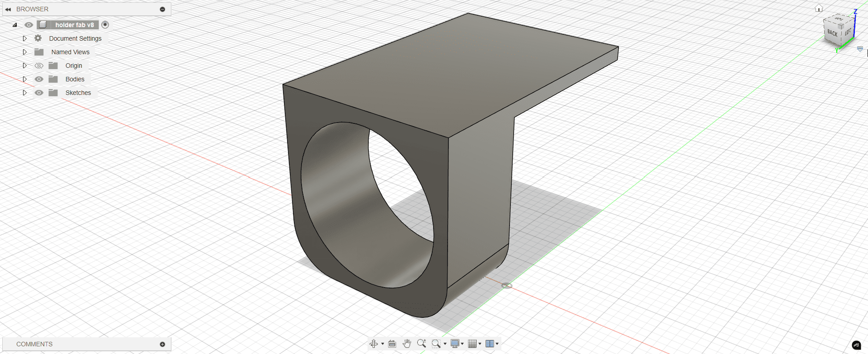868x354 pixels.
Task: Select the Named Views tree label
Action: pyautogui.click(x=71, y=52)
